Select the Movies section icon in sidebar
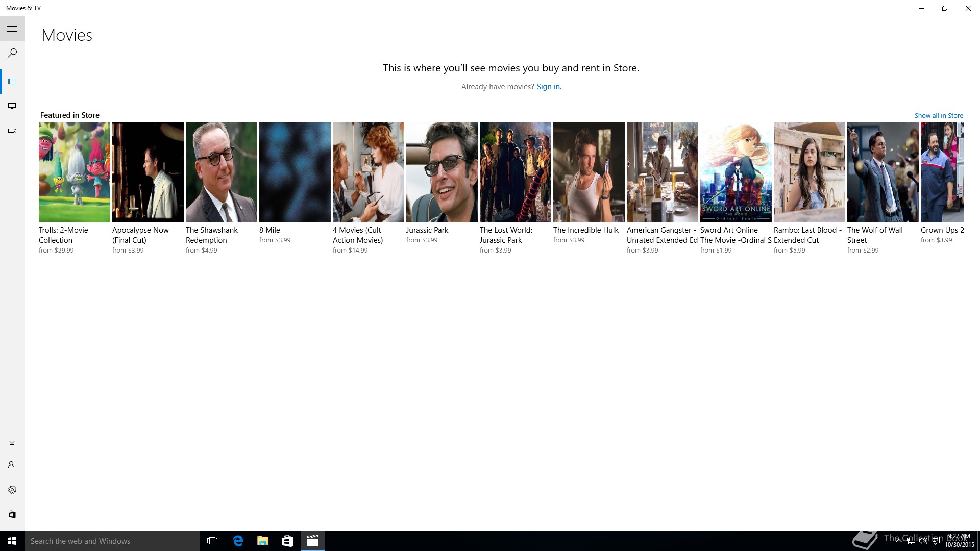 tap(12, 82)
